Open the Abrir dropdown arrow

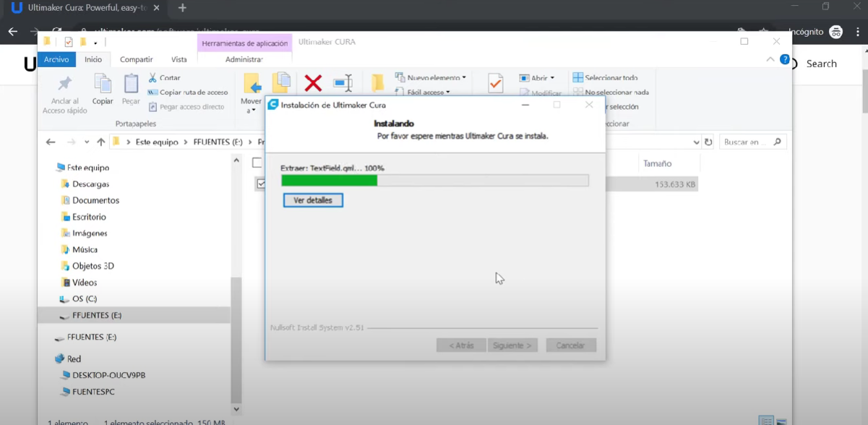[552, 78]
